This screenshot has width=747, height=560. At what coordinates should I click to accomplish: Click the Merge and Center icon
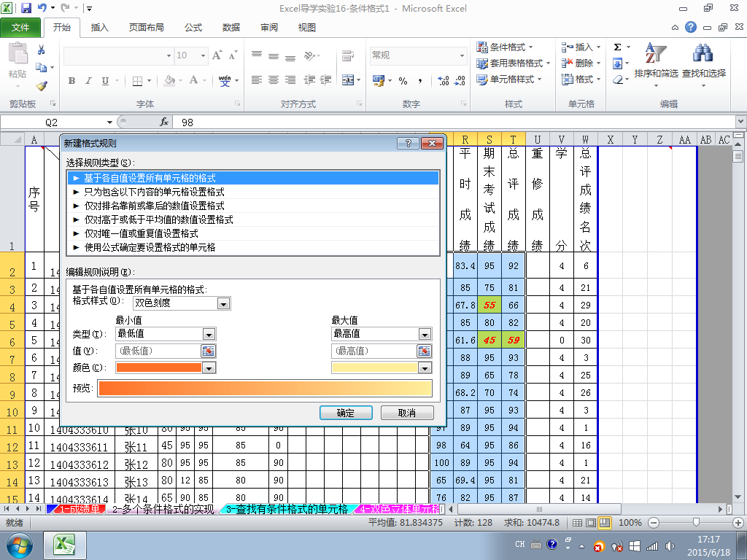pyautogui.click(x=348, y=79)
